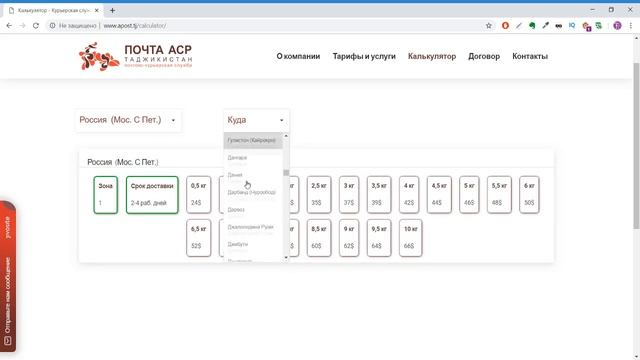The height and width of the screenshot is (360, 640).
Task: Close the Калькулятор browser tab
Action: (x=97, y=10)
